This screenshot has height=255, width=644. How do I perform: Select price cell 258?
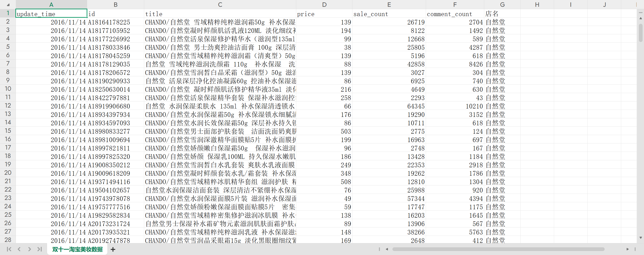(x=324, y=98)
